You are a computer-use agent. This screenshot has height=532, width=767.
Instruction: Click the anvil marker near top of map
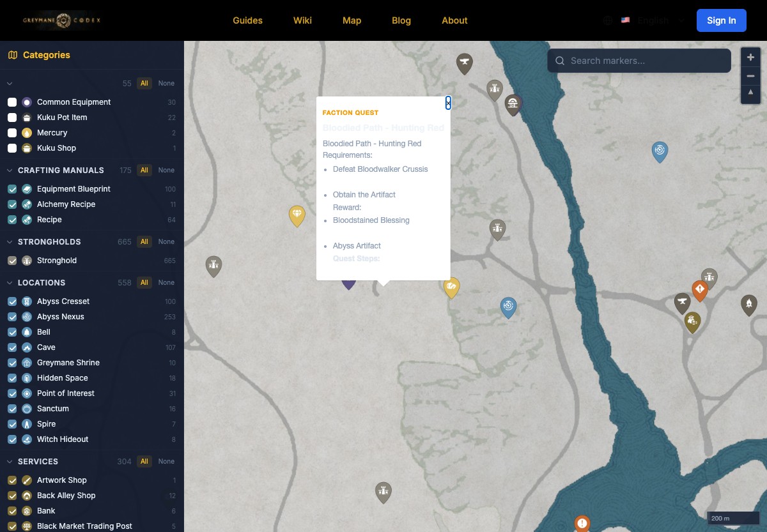(464, 63)
